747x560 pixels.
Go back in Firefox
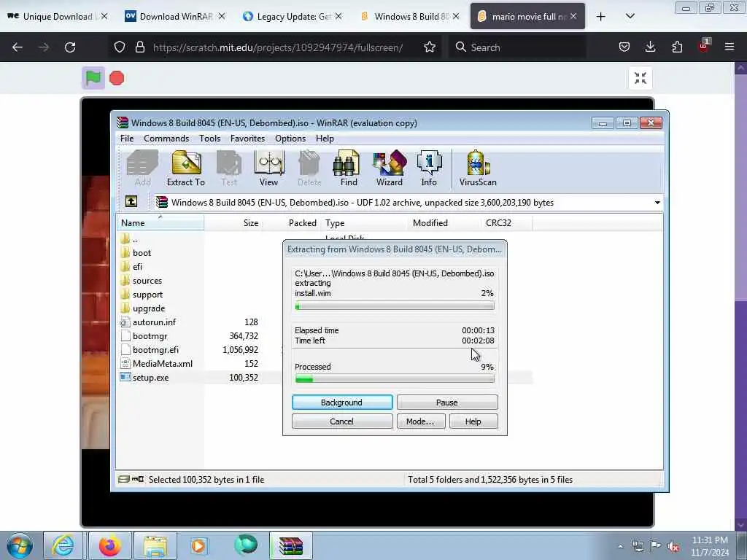(x=18, y=47)
